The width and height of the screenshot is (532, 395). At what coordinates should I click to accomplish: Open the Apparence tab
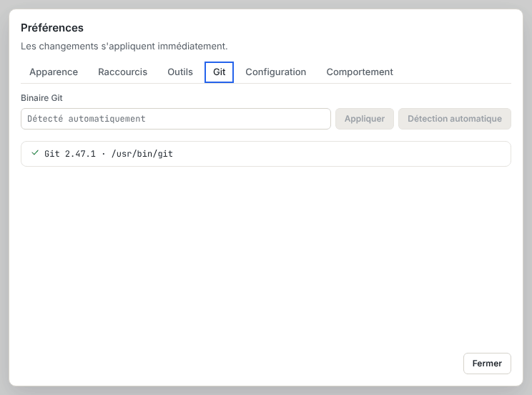tap(54, 72)
